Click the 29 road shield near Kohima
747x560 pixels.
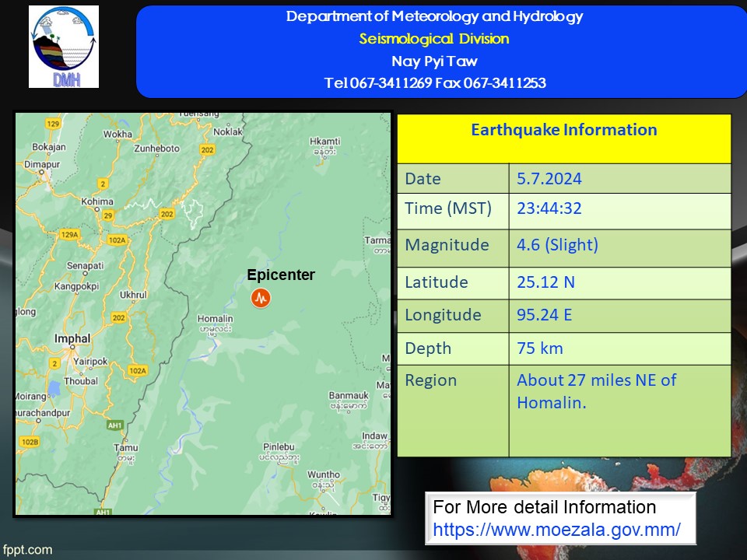(108, 215)
